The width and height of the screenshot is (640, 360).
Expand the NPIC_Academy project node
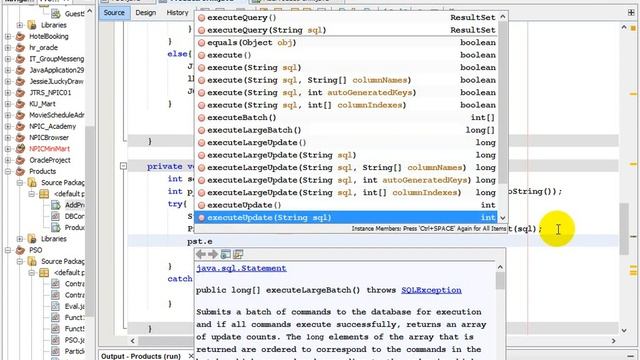tap(8, 127)
